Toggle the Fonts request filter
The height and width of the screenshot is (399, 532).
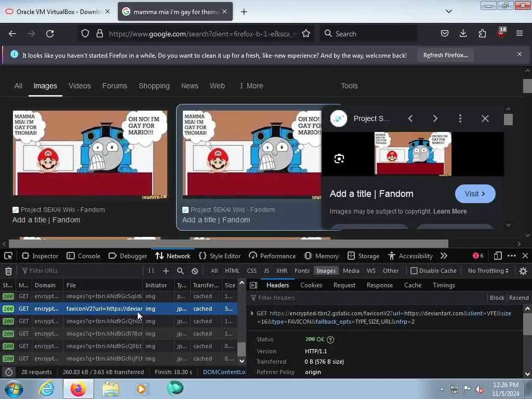[x=302, y=271]
